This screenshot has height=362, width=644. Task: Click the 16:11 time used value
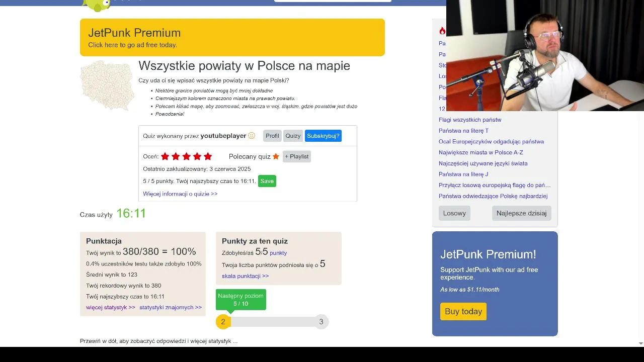point(131,213)
